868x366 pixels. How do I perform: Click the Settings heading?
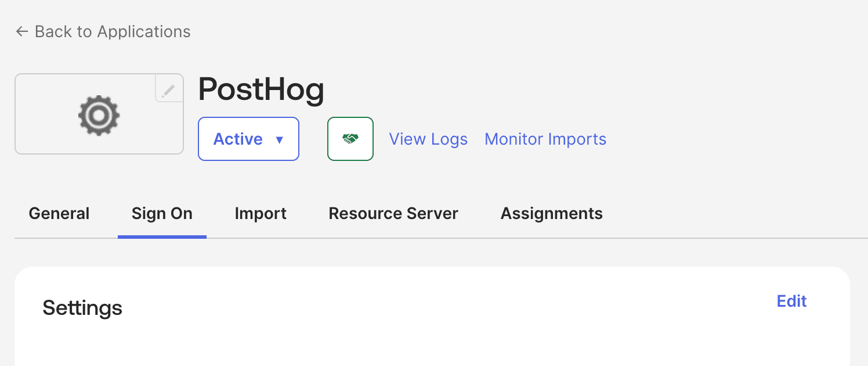pyautogui.click(x=82, y=308)
